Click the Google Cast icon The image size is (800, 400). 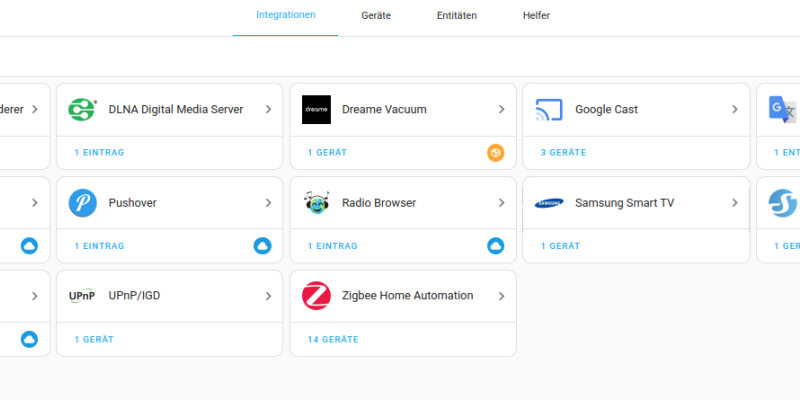[x=549, y=110]
